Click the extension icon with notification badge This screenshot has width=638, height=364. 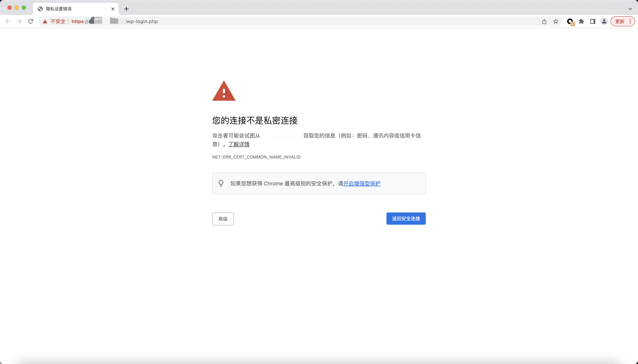[571, 22]
